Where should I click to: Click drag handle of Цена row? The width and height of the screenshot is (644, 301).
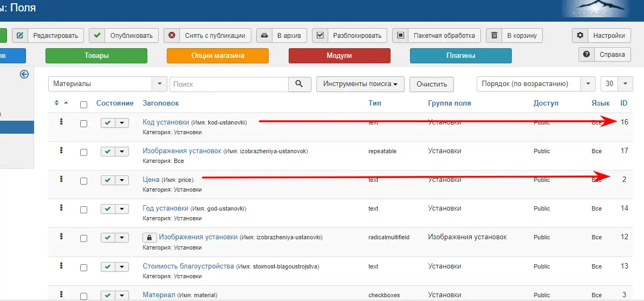61,179
